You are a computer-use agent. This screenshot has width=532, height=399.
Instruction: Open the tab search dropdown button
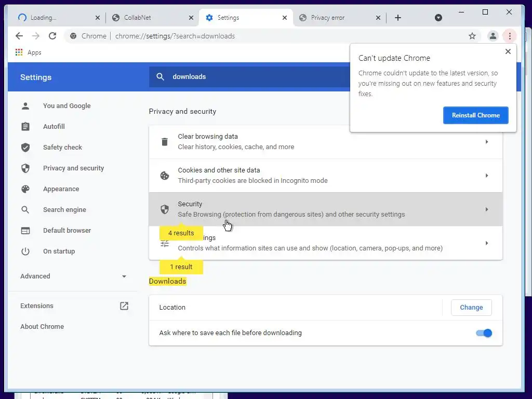pyautogui.click(x=438, y=18)
